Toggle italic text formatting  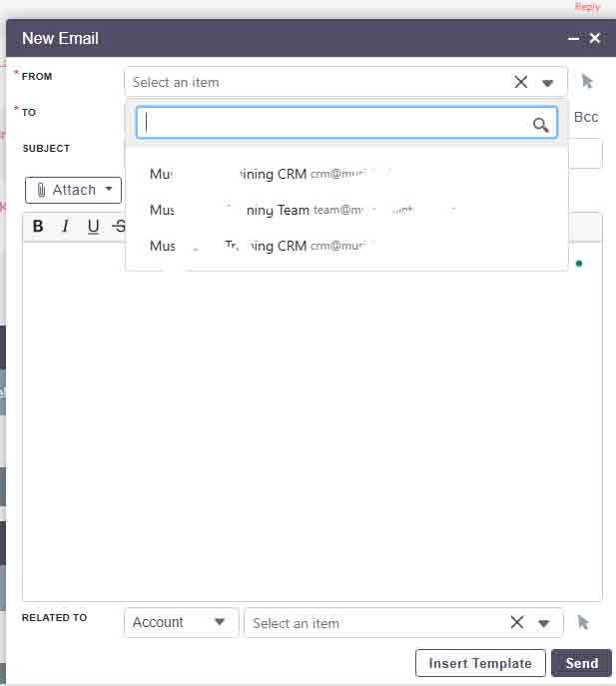(66, 227)
